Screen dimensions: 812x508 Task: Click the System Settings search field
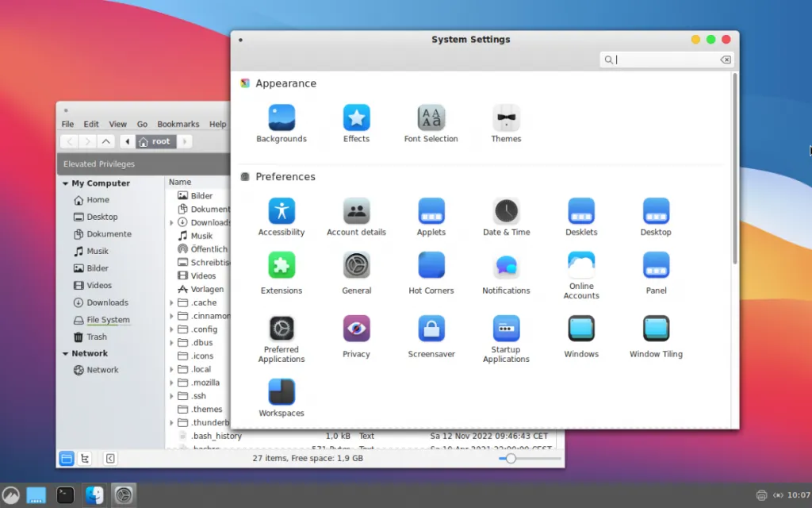[x=666, y=60]
